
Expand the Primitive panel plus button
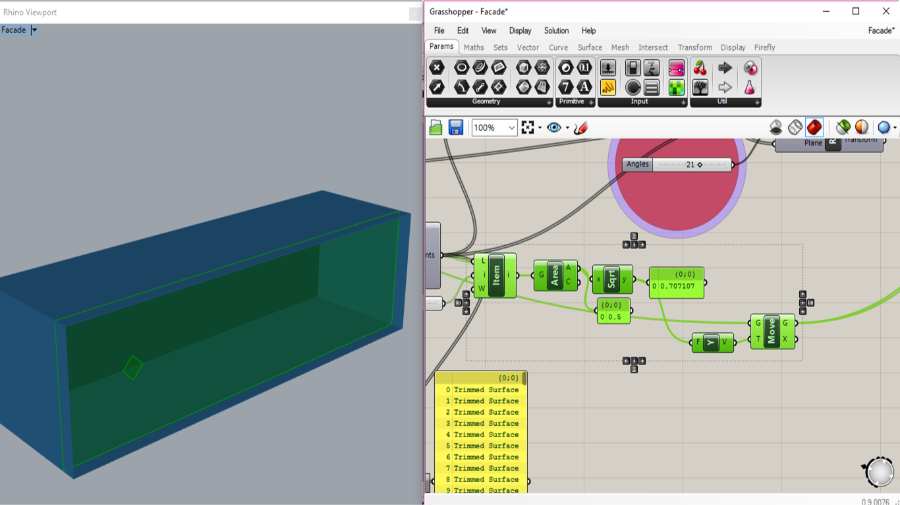tap(591, 102)
